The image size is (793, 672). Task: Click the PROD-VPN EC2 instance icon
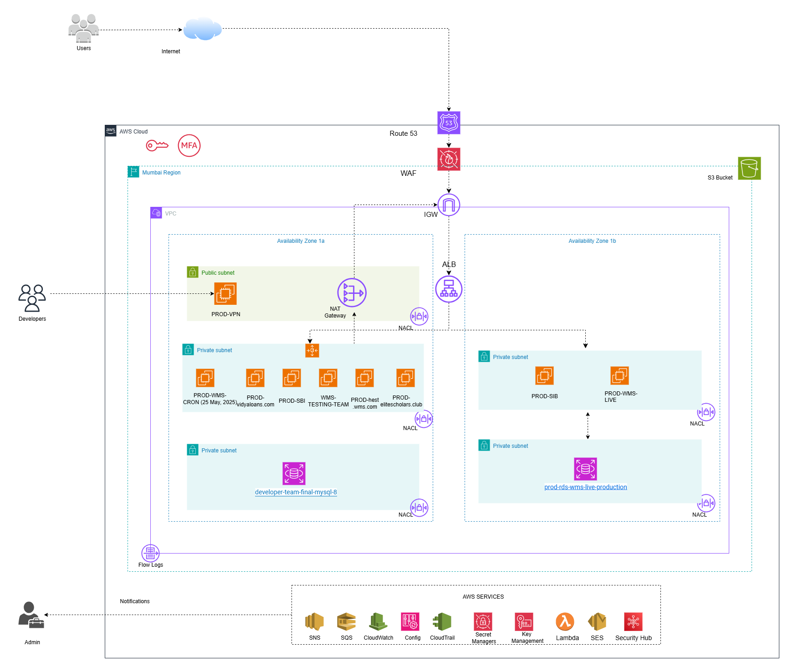coord(225,294)
